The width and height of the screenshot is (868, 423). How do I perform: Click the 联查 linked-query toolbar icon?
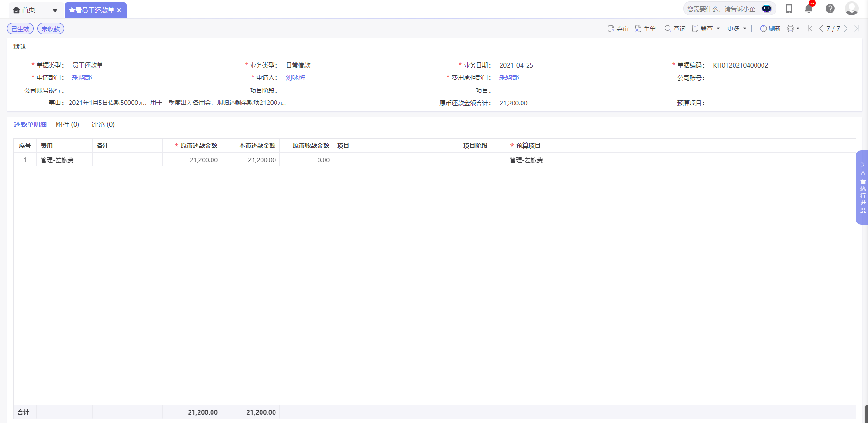[703, 28]
